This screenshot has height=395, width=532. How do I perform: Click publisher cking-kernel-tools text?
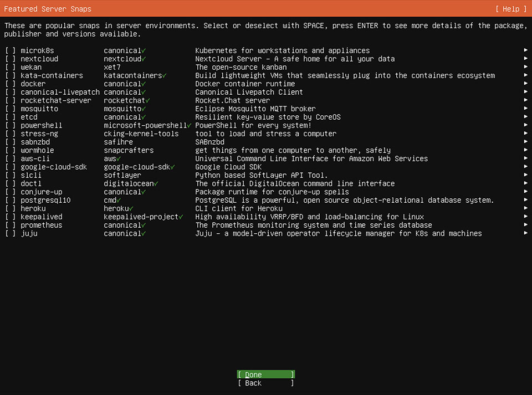pyautogui.click(x=141, y=134)
